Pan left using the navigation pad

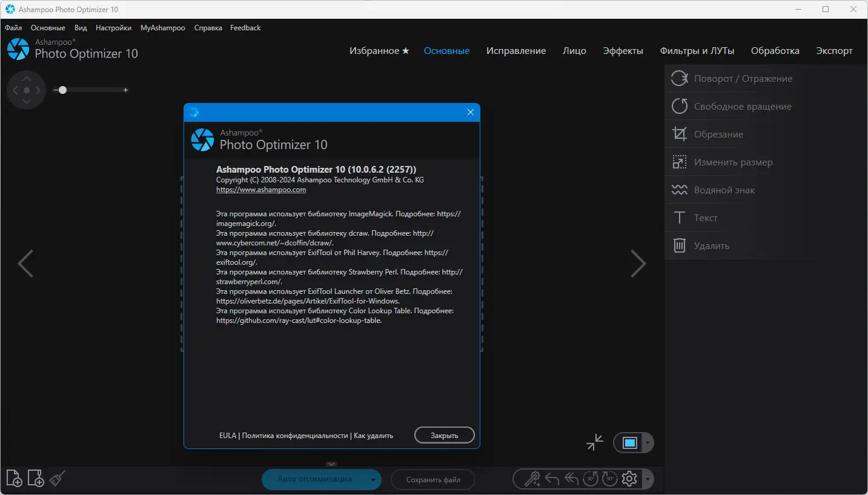(15, 90)
